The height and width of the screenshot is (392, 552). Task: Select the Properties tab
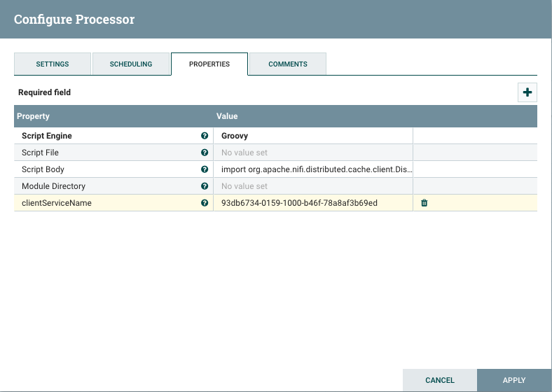pyautogui.click(x=209, y=64)
